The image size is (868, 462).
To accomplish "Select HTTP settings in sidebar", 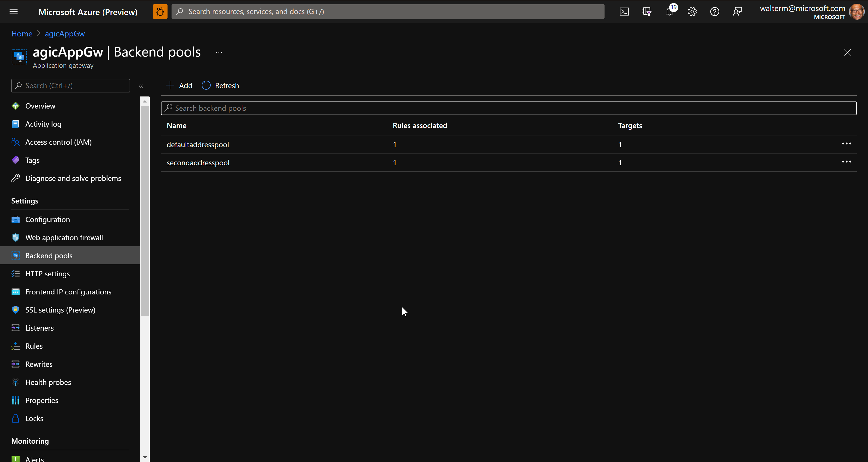I will [x=47, y=274].
